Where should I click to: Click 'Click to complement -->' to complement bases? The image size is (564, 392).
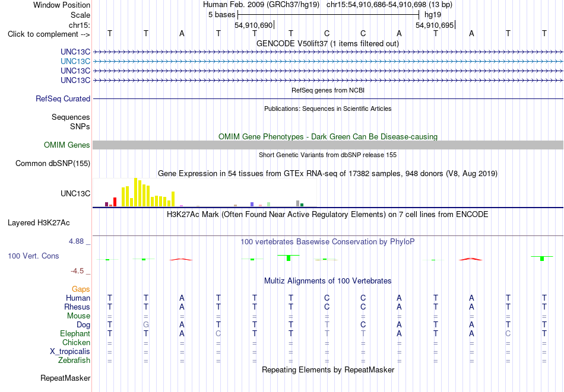[x=49, y=34]
